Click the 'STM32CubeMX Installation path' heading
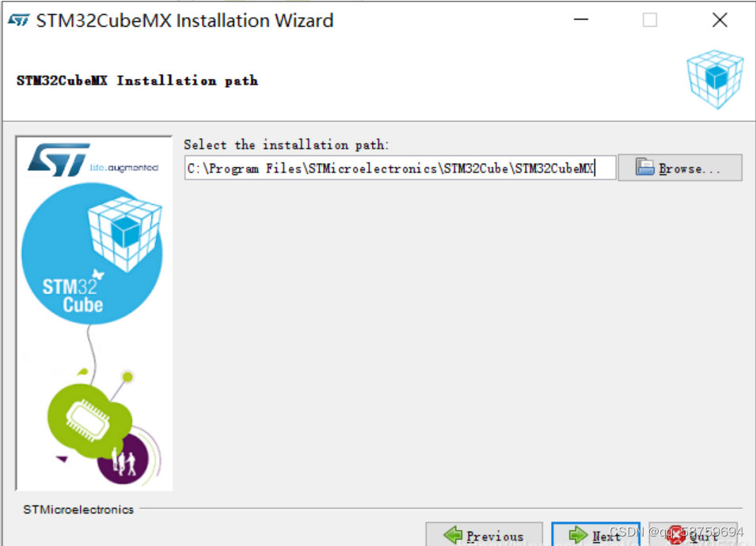This screenshot has width=756, height=546. [x=138, y=81]
